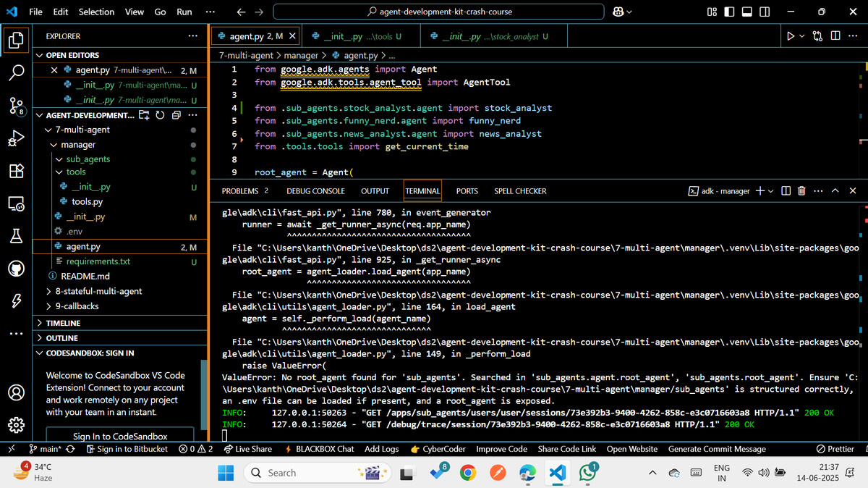The width and height of the screenshot is (868, 488).
Task: Expand the OUTLINE section
Action: click(x=41, y=338)
